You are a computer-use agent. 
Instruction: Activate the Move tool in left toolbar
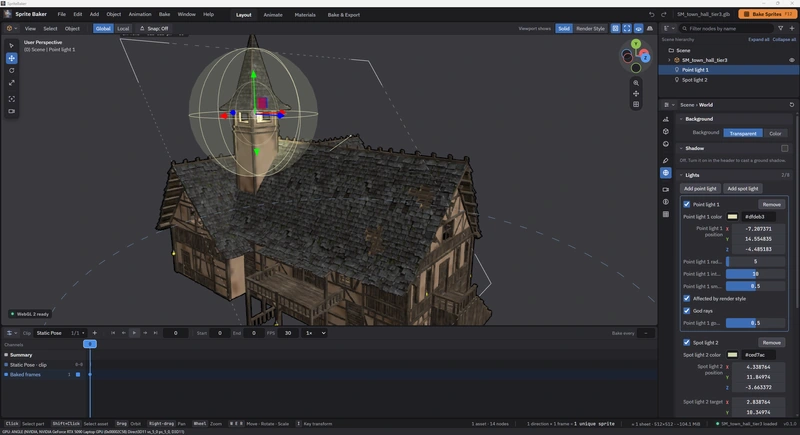11,58
